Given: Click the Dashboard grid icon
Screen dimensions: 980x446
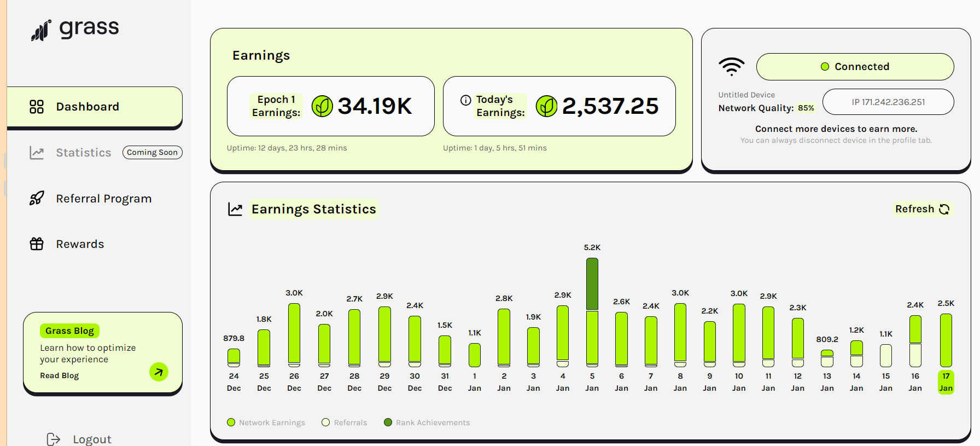Looking at the screenshot, I should coord(37,107).
